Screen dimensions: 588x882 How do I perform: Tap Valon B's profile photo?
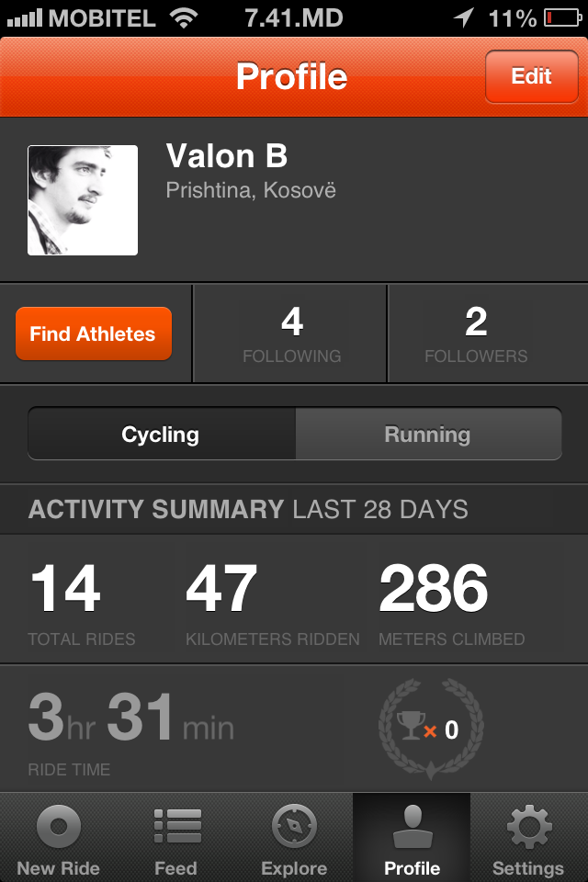tap(83, 199)
